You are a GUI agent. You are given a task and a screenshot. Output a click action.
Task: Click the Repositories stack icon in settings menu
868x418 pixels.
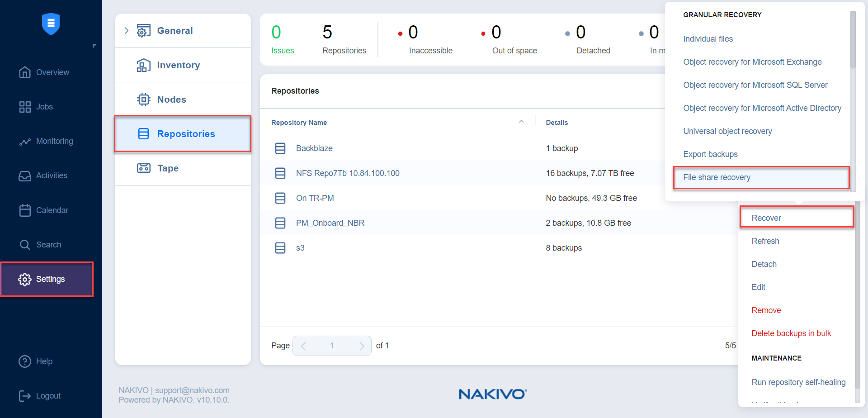[x=143, y=134]
